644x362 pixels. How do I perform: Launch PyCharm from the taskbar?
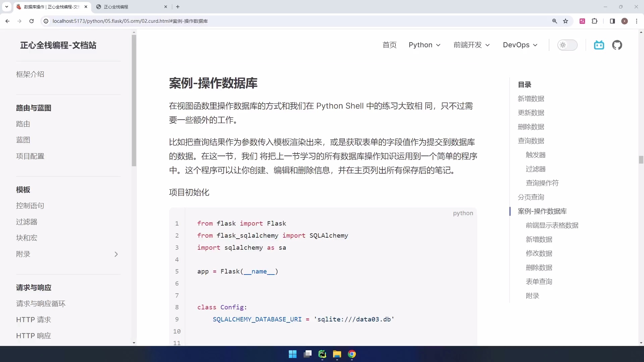tap(322, 354)
